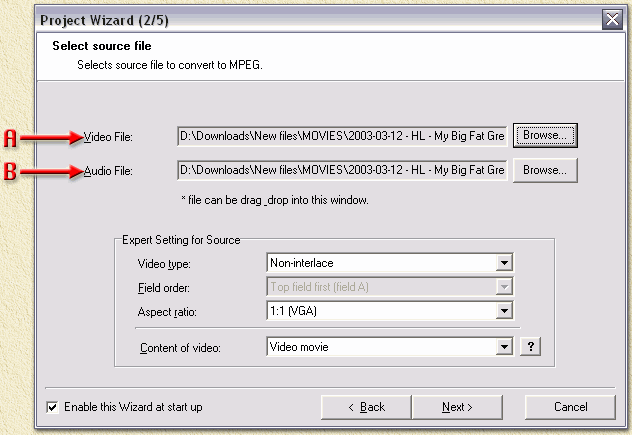The width and height of the screenshot is (632, 435).
Task: Go to the Next wizard step
Action: coord(457,407)
